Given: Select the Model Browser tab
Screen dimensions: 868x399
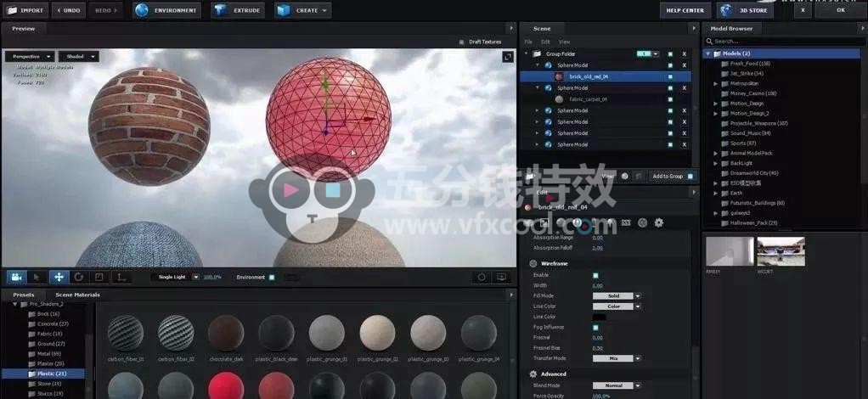Looking at the screenshot, I should 731,28.
